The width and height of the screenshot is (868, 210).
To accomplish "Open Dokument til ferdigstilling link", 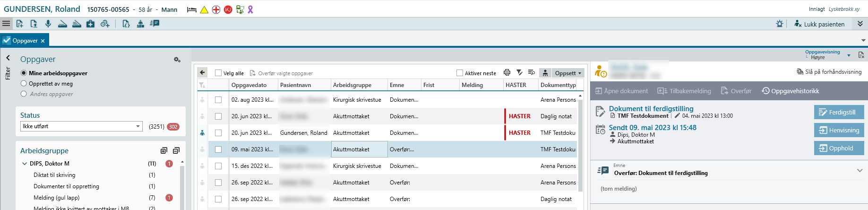I will 651,109.
